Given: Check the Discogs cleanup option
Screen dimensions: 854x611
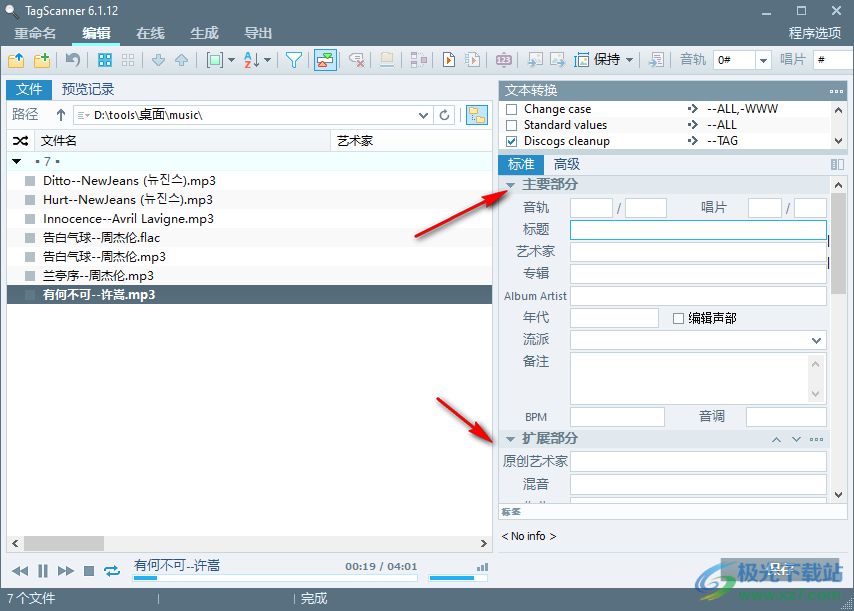Looking at the screenshot, I should [509, 140].
